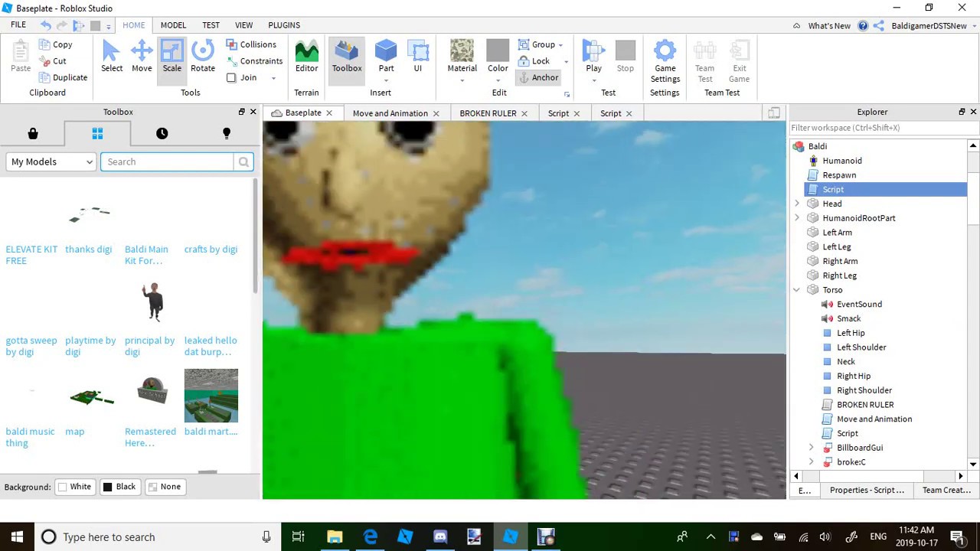Open the My Models dropdown

click(x=51, y=161)
